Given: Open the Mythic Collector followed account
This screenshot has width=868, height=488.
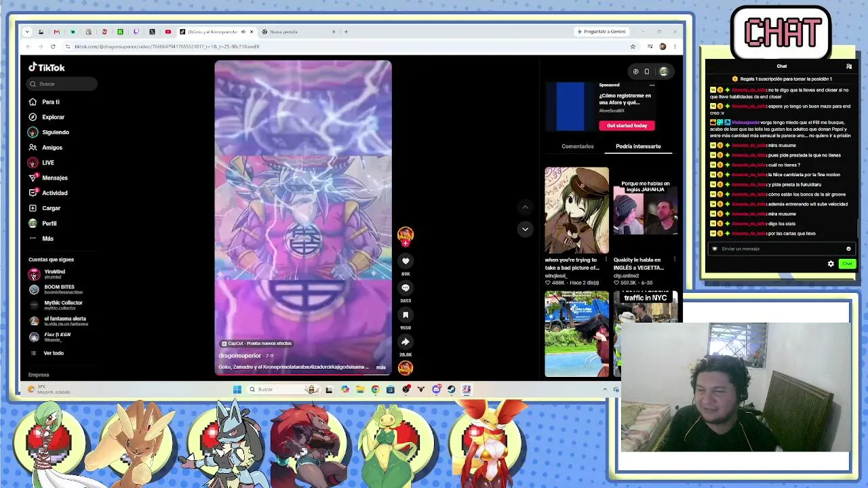Looking at the screenshot, I should (56, 305).
